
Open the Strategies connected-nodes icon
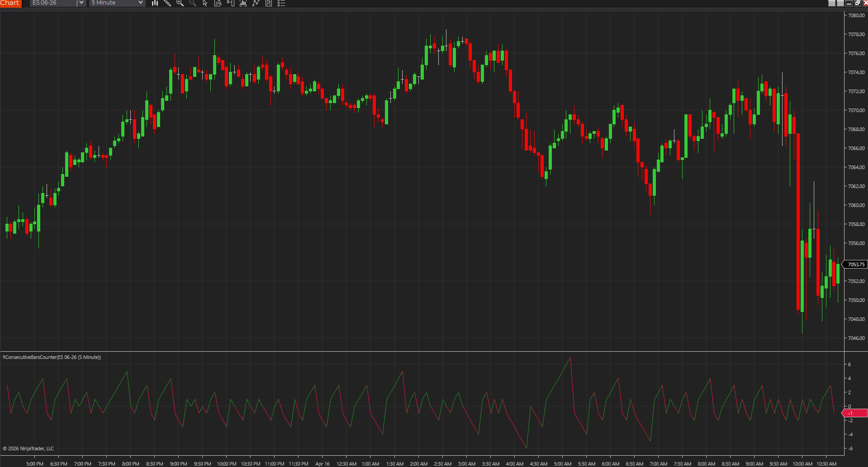tap(256, 3)
